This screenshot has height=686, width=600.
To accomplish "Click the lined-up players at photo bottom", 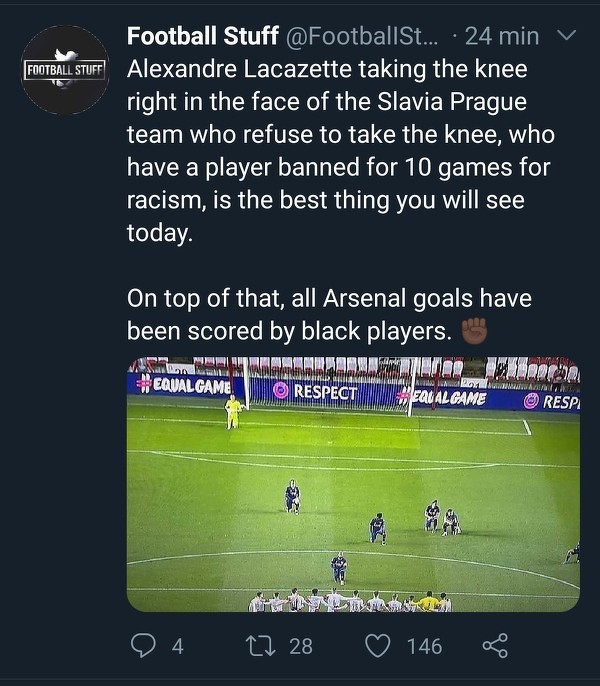I will point(350,601).
